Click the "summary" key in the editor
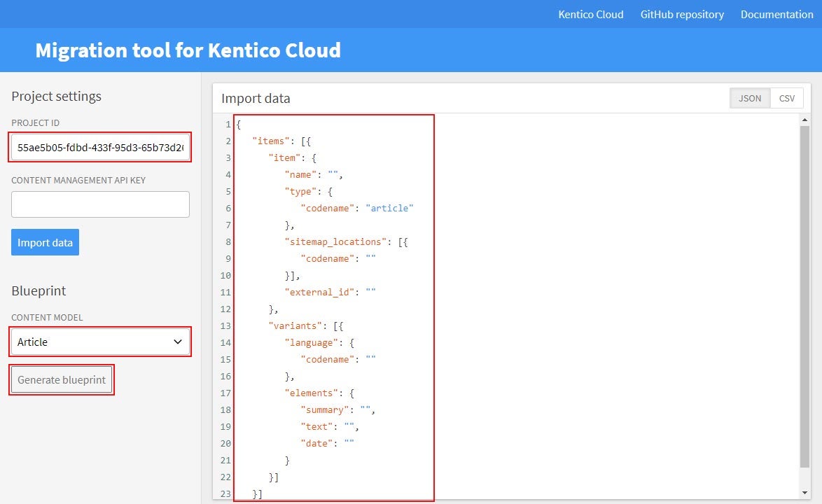The image size is (822, 504). click(325, 409)
